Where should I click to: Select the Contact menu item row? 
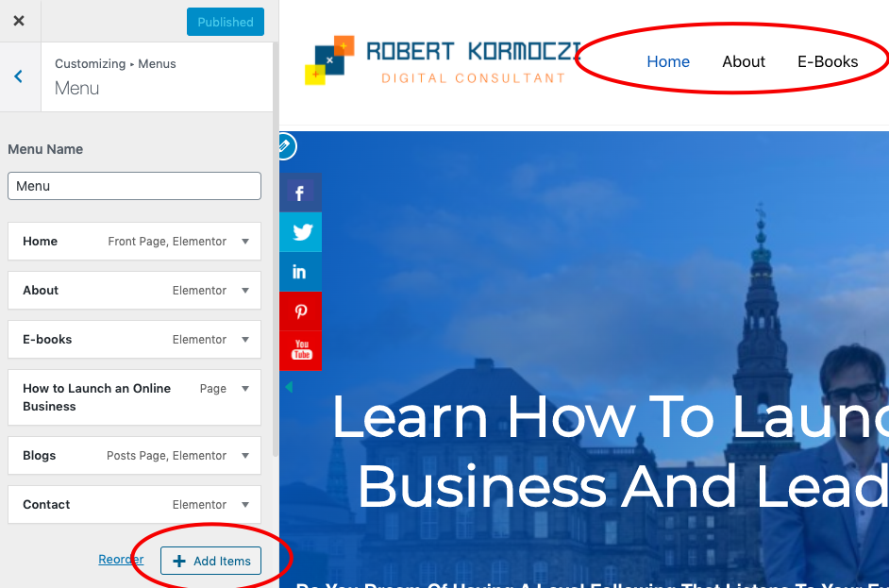tap(134, 505)
